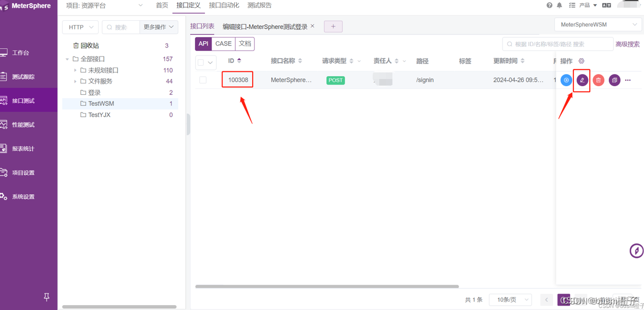Open the help question-mark icon
The width and height of the screenshot is (644, 310).
pyautogui.click(x=549, y=5)
